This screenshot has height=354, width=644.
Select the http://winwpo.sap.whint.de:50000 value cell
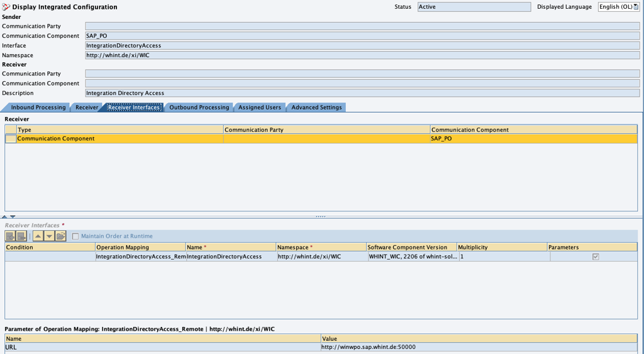(x=479, y=348)
